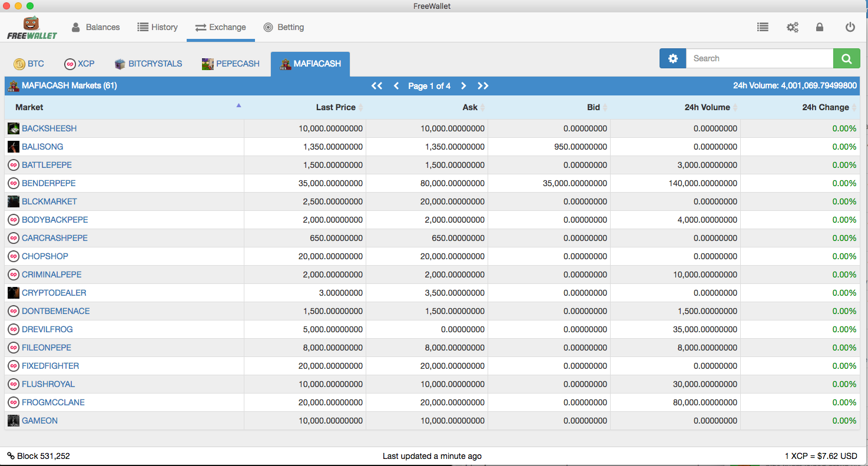Viewport: 868px width, 466px height.
Task: Click BENDERPEPE ask price 80,000.00000000
Action: [452, 183]
